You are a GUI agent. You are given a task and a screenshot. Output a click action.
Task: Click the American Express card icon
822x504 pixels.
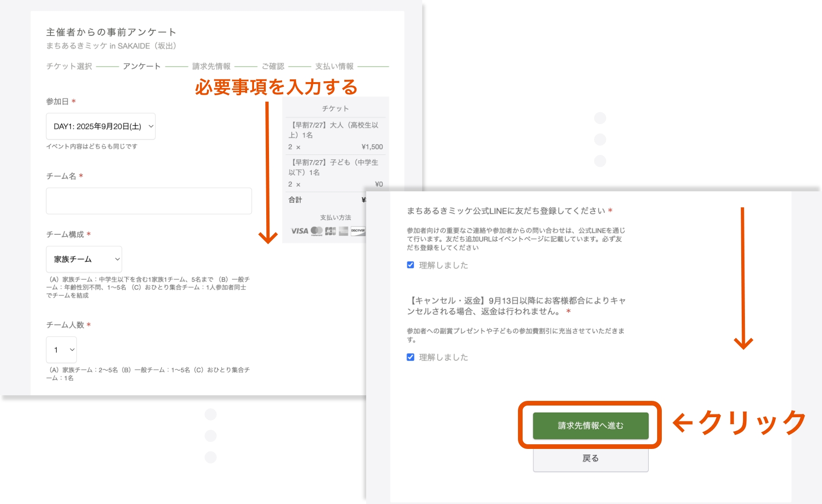(x=344, y=231)
